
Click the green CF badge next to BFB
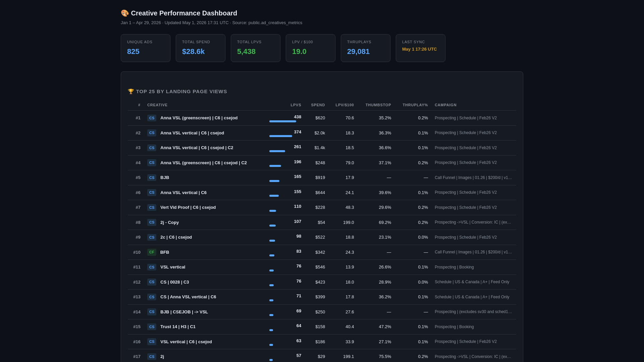click(x=152, y=252)
